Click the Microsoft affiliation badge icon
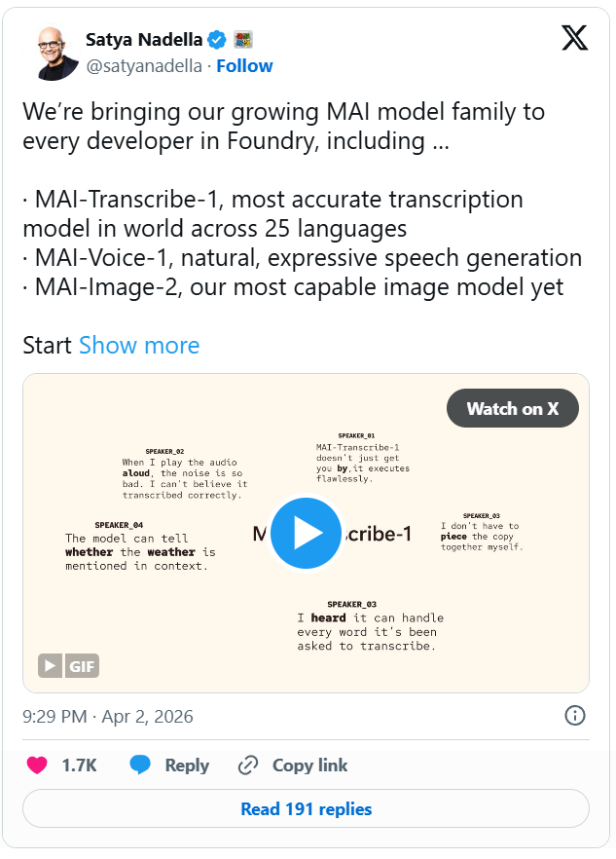The height and width of the screenshot is (859, 616). [x=243, y=40]
